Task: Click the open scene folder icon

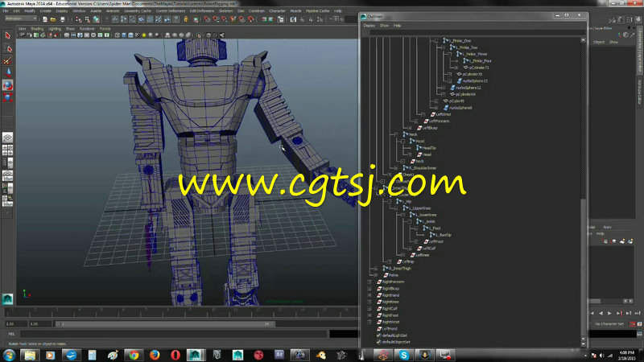Action: pyautogui.click(x=53, y=19)
